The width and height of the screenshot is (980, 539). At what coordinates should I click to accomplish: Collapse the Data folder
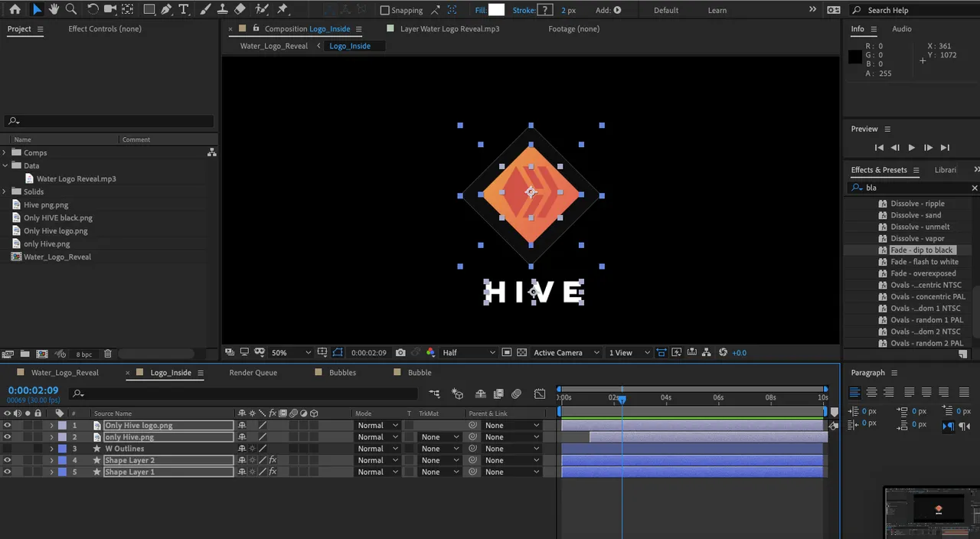pyautogui.click(x=5, y=165)
